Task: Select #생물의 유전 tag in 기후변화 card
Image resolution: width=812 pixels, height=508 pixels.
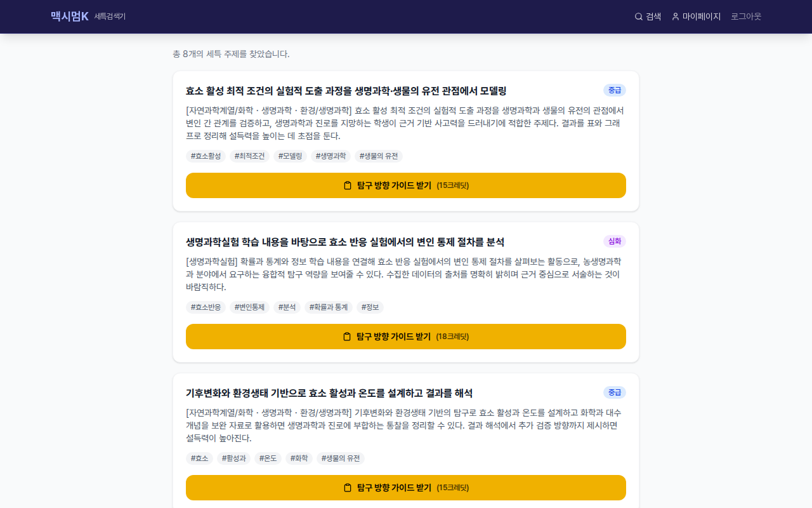Action: click(x=341, y=458)
